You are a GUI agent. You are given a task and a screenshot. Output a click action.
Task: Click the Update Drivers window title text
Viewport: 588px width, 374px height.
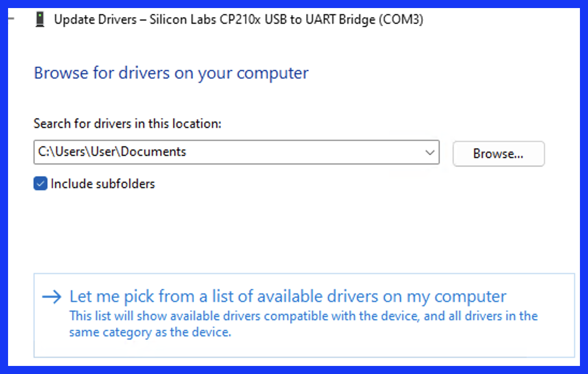(239, 19)
